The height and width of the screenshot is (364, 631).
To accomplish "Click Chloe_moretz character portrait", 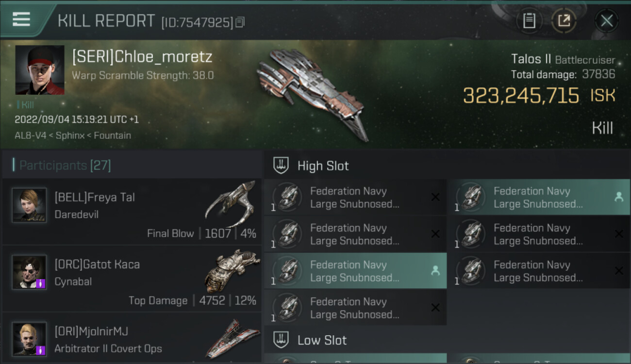I will coord(40,70).
